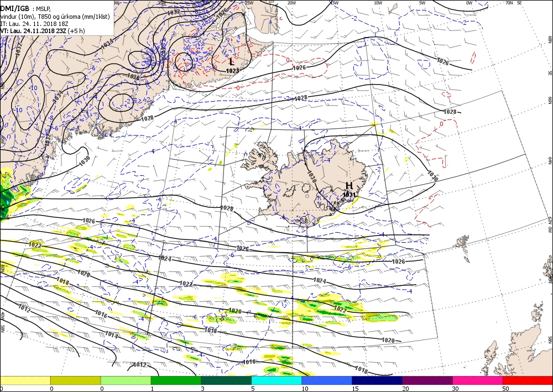
Task: Click the legend scale value 20
Action: (x=405, y=389)
